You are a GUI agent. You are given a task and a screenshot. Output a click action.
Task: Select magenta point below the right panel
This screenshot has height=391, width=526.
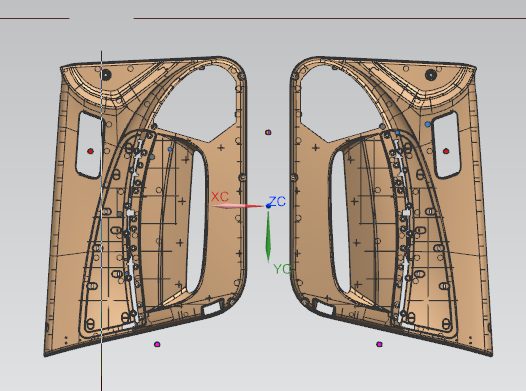tap(379, 344)
